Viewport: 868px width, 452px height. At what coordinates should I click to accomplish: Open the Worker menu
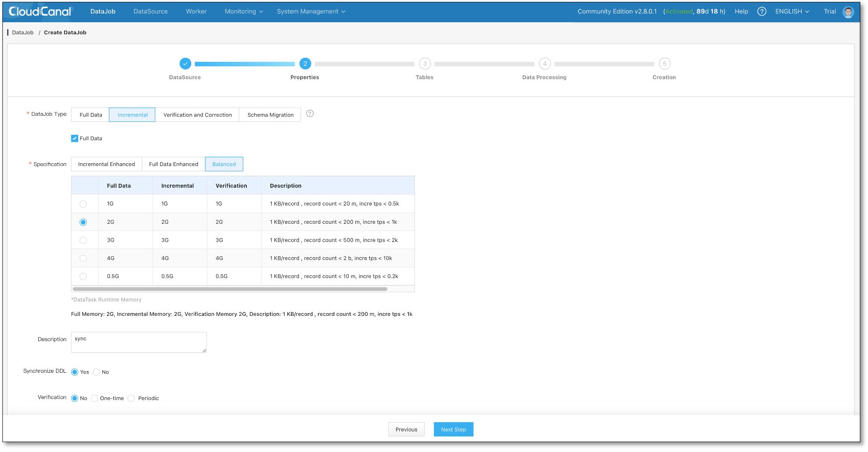coord(196,12)
